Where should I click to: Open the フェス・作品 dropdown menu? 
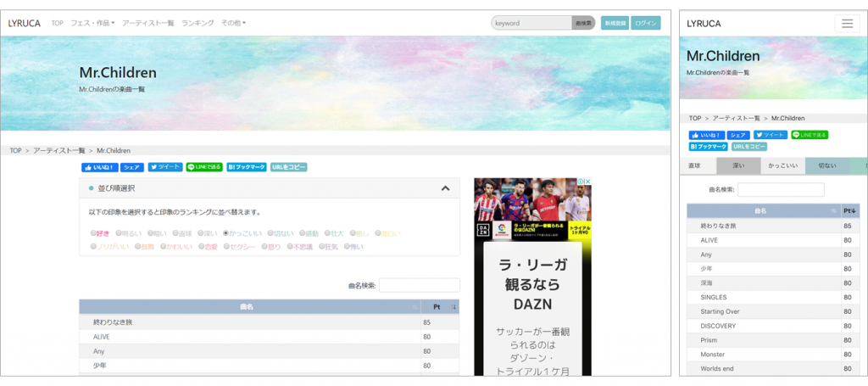coord(92,23)
